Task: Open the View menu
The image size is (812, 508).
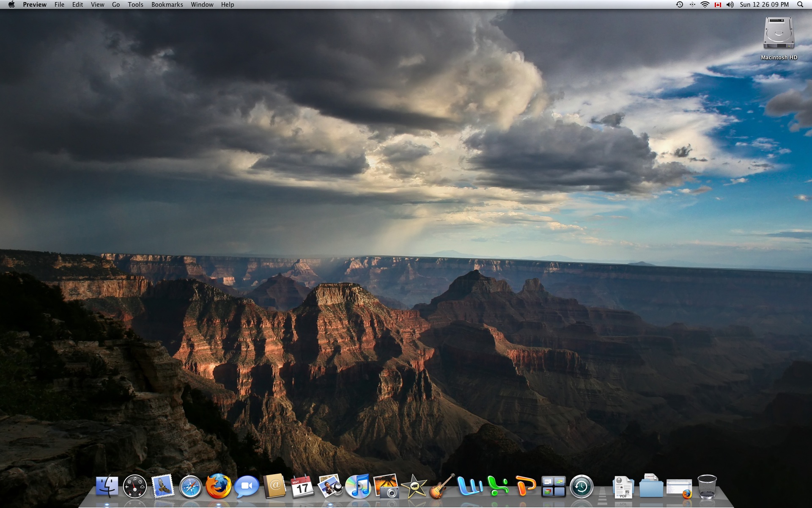Action: pos(97,5)
